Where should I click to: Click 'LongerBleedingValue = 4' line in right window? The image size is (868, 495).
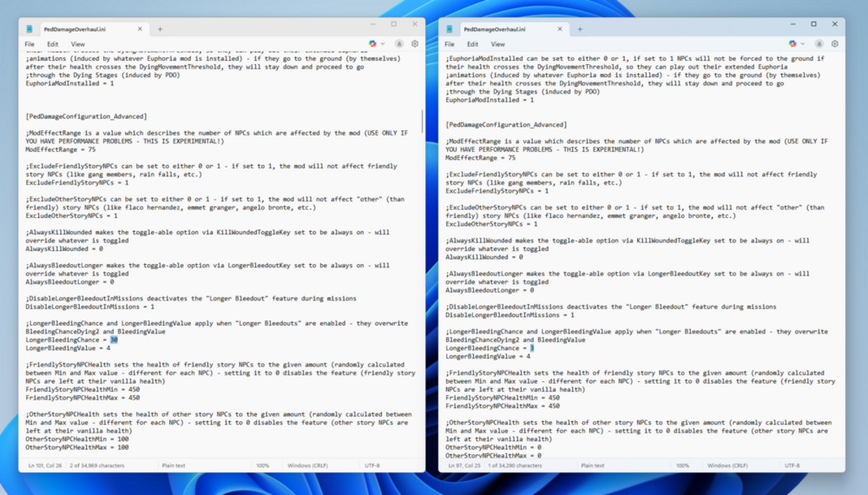[x=488, y=357]
